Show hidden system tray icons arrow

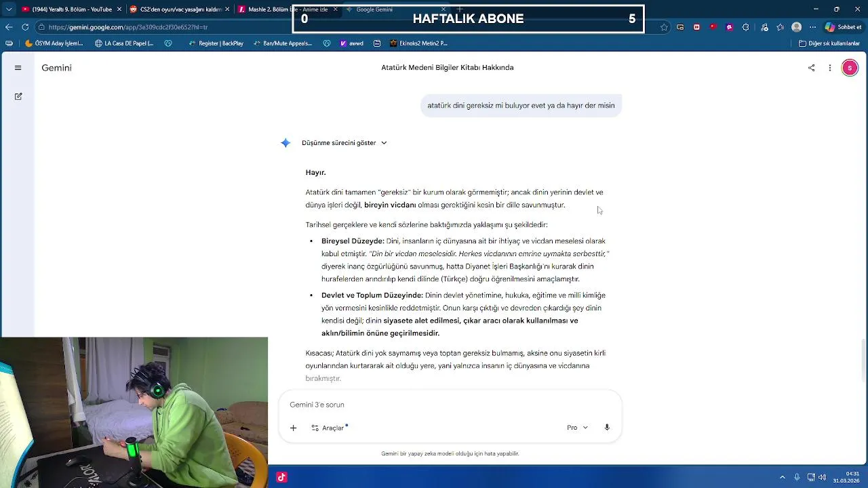(783, 477)
